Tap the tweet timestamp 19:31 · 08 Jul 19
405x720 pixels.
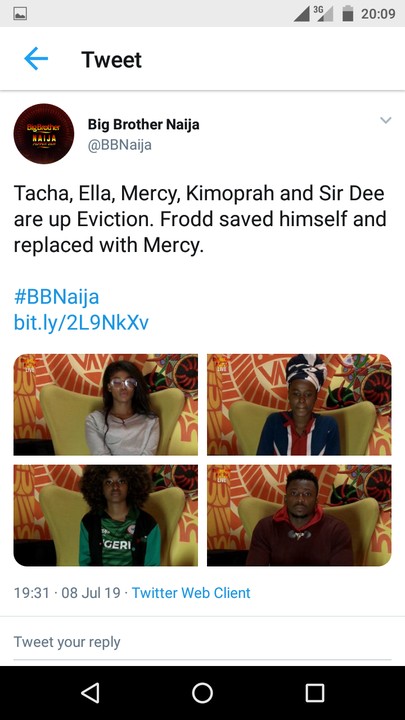pyautogui.click(x=67, y=593)
